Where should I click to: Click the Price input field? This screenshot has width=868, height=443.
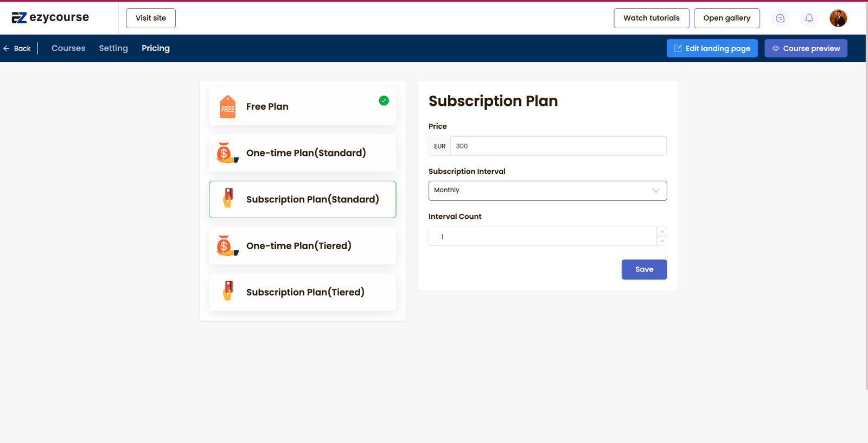pyautogui.click(x=558, y=146)
